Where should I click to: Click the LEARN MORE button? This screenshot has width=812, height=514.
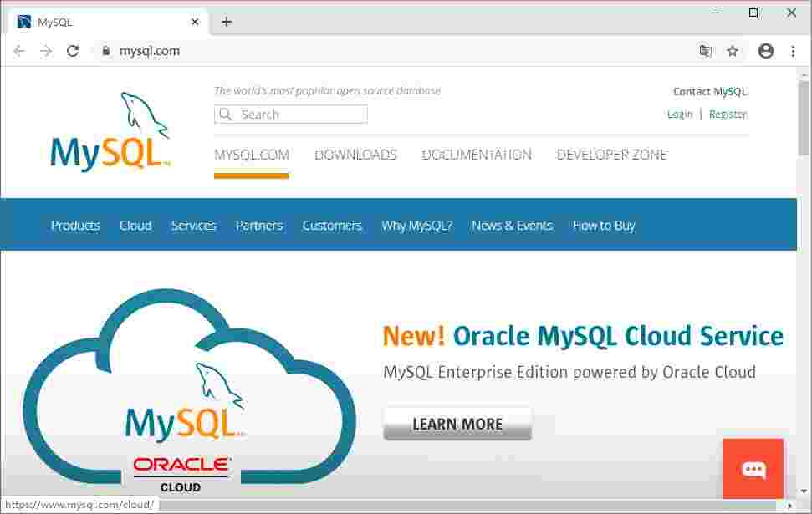point(457,423)
